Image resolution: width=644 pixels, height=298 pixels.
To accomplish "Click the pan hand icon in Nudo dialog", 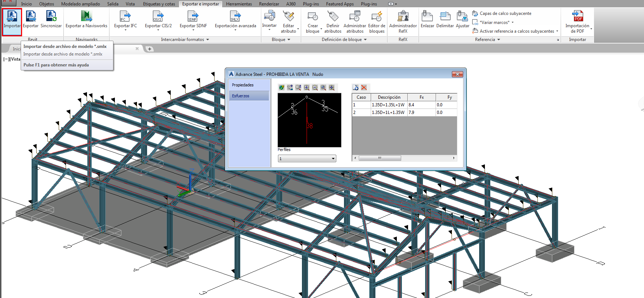I will [x=290, y=87].
